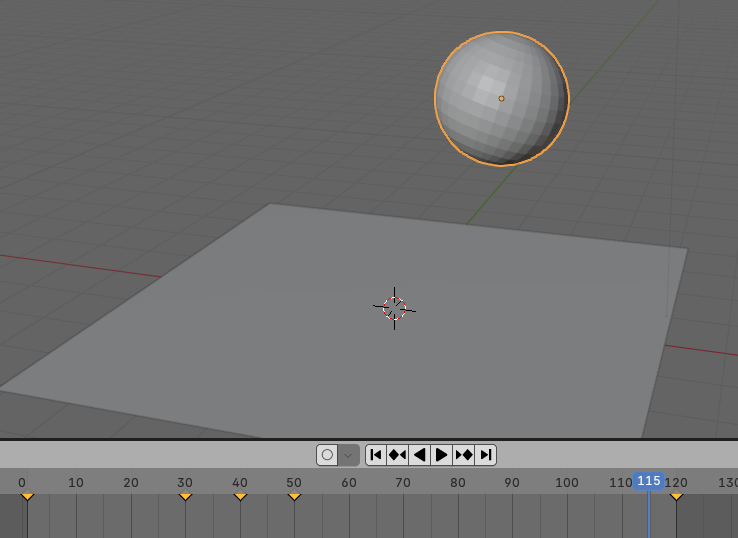Click frame number 80 on the timeline ruler
This screenshot has width=738, height=538.
pyautogui.click(x=457, y=482)
